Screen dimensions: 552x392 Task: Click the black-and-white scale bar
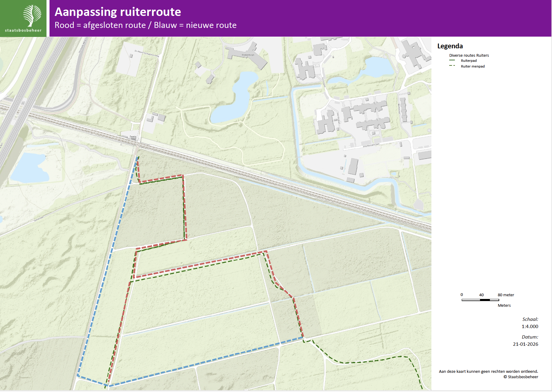480,300
